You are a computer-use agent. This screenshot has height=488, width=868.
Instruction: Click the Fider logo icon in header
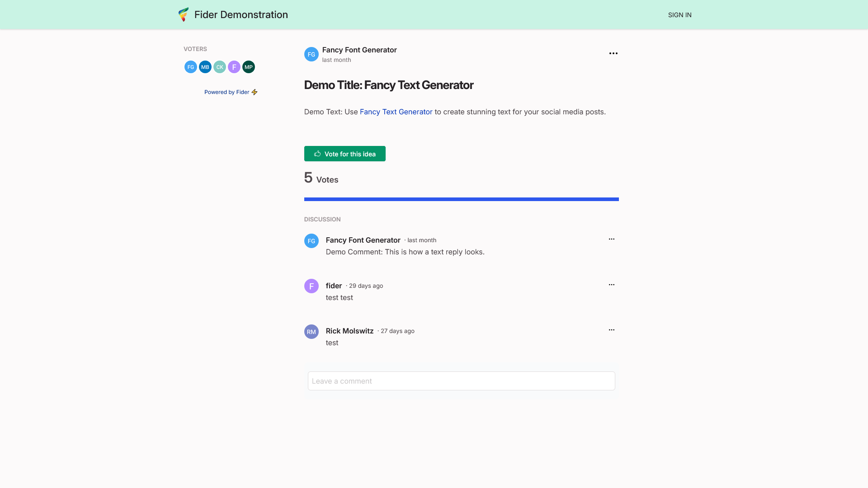(x=184, y=14)
